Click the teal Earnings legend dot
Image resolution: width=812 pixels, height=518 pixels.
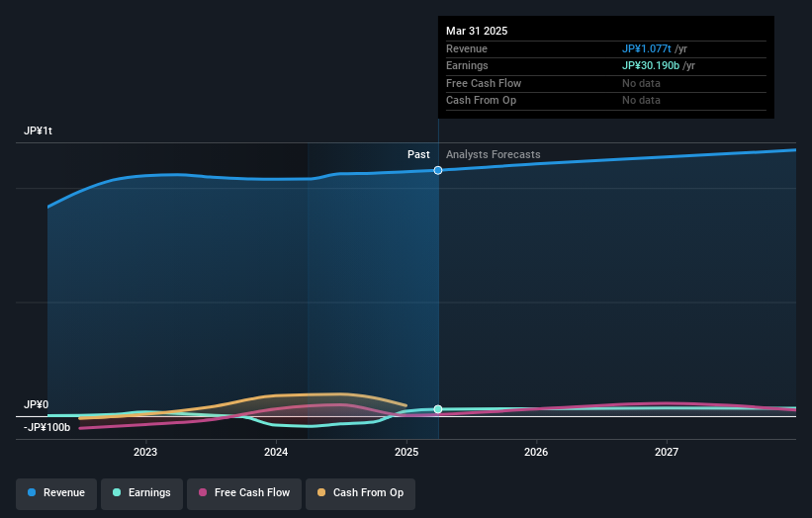click(117, 492)
